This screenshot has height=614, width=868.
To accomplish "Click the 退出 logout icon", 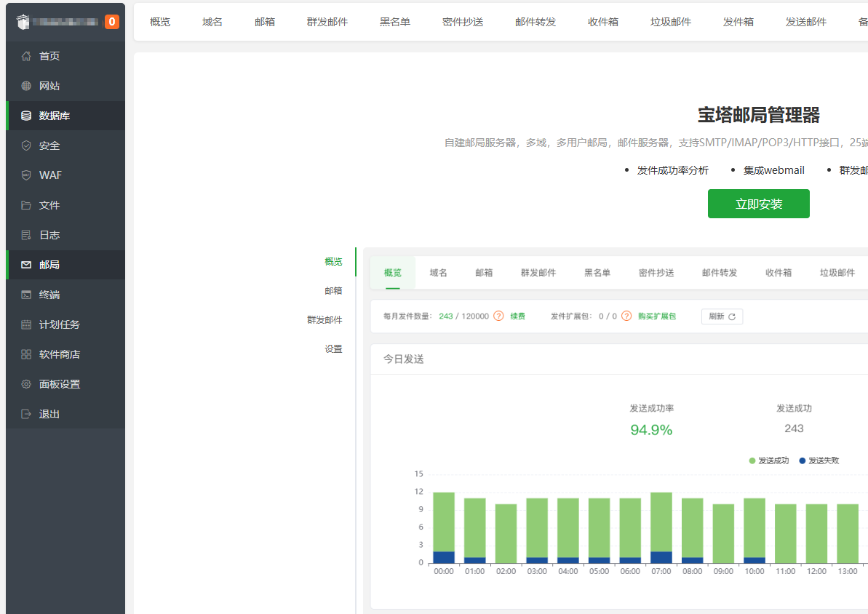I will tap(26, 414).
